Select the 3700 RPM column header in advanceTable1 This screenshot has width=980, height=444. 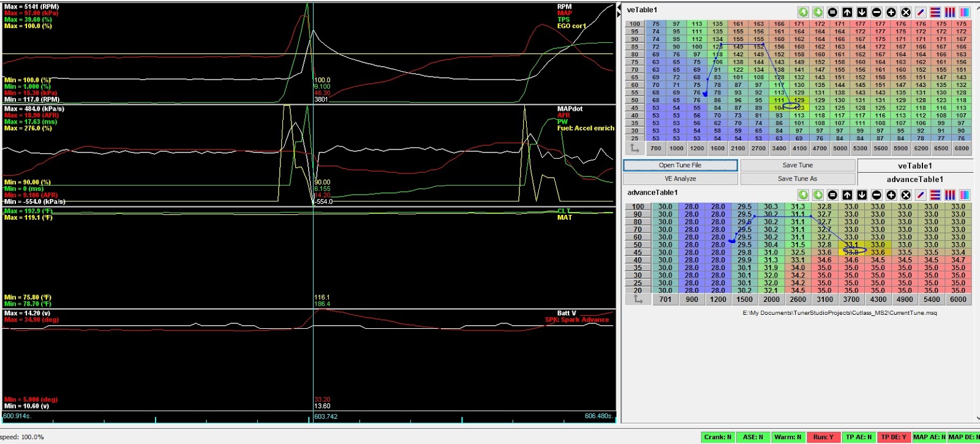pos(851,299)
